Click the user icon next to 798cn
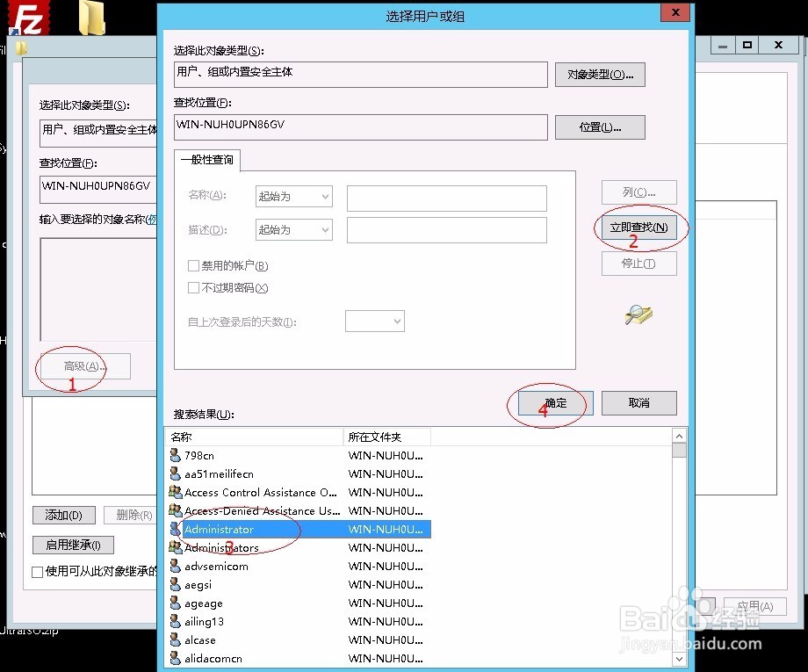The width and height of the screenshot is (808, 672). coord(175,455)
